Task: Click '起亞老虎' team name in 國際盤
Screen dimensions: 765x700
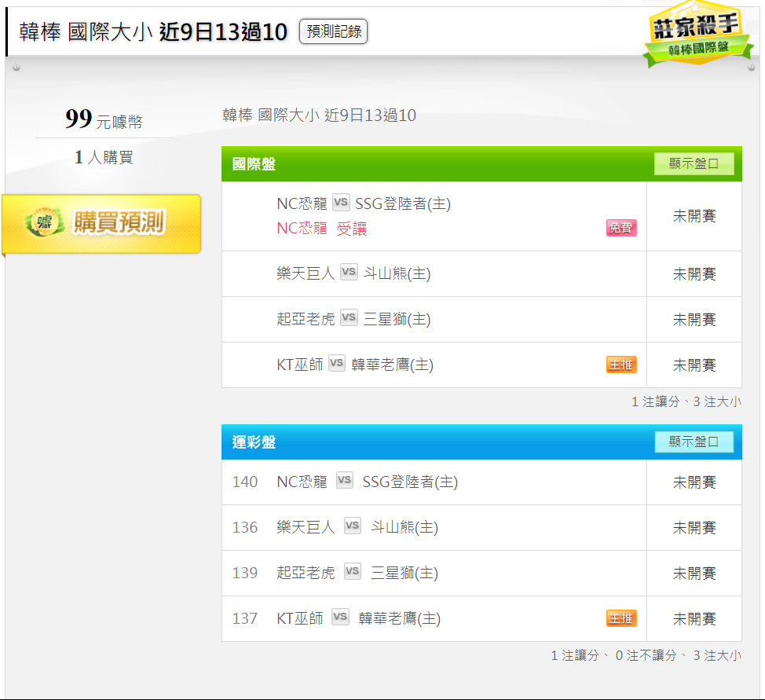Action: [306, 319]
